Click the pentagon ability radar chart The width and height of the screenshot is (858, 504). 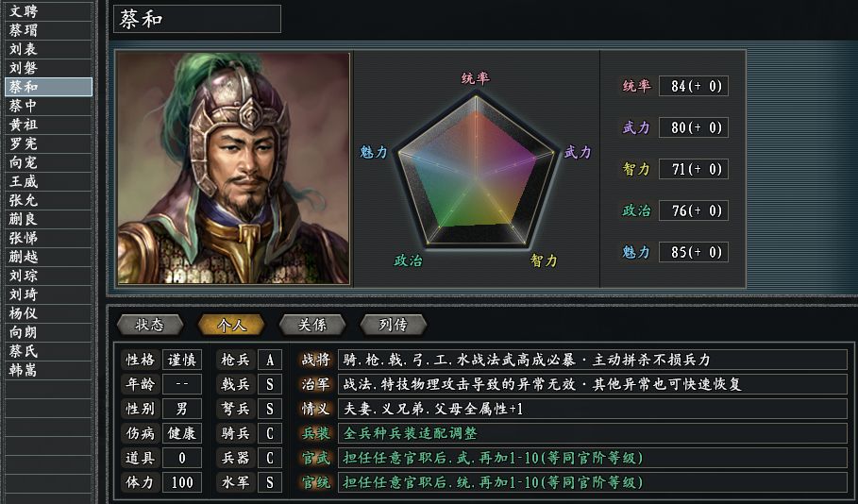coord(476,170)
